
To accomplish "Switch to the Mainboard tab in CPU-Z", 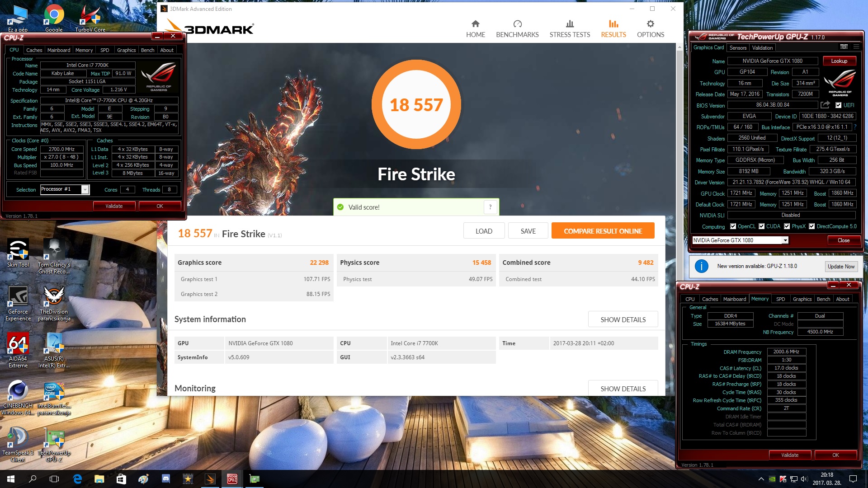I will tap(58, 50).
